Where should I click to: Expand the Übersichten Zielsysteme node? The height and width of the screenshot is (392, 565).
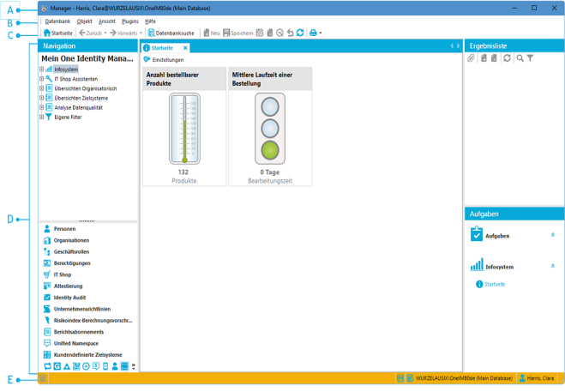point(41,98)
